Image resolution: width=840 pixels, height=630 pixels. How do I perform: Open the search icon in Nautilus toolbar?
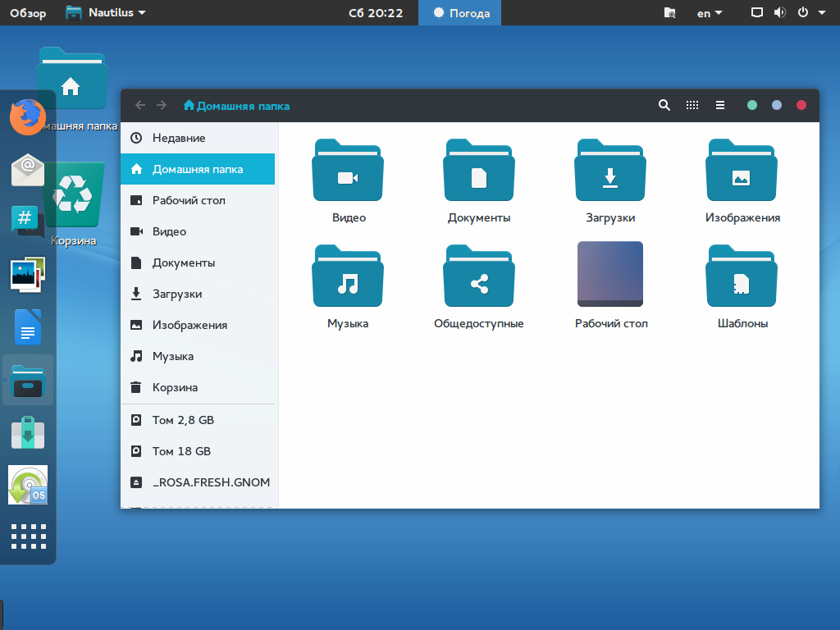664,105
